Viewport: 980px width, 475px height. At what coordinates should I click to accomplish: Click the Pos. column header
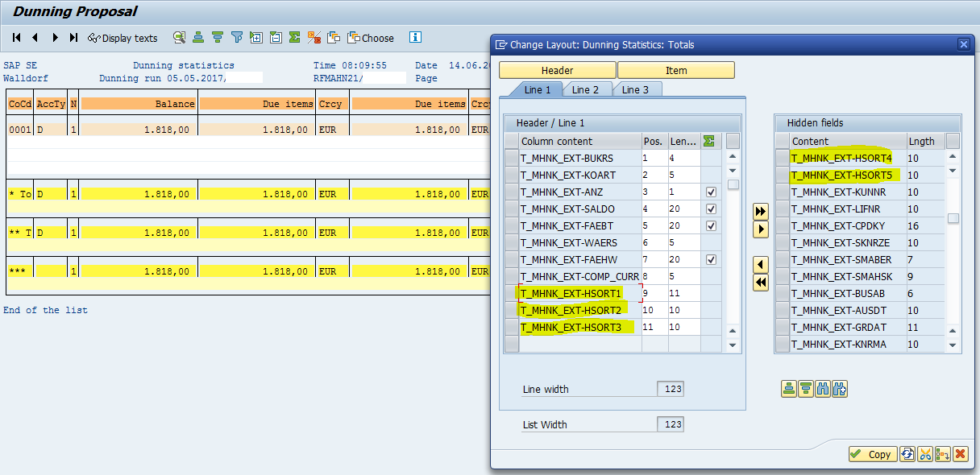(654, 142)
